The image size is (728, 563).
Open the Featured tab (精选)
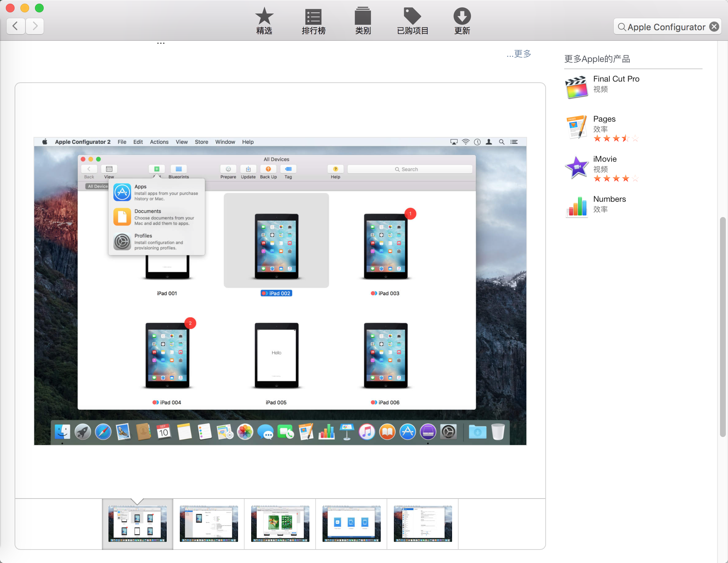(x=264, y=21)
